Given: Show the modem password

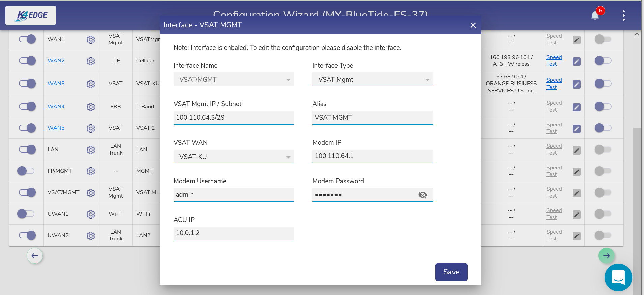Looking at the screenshot, I should tap(422, 195).
